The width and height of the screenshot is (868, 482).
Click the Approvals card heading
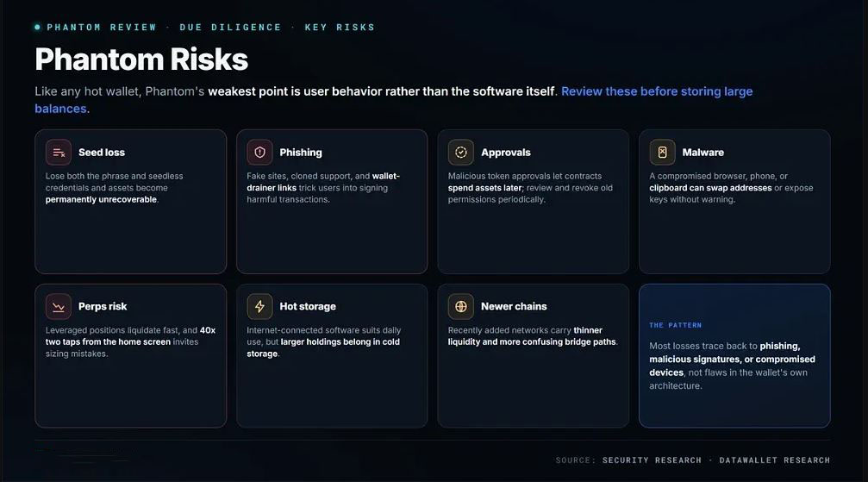(505, 153)
